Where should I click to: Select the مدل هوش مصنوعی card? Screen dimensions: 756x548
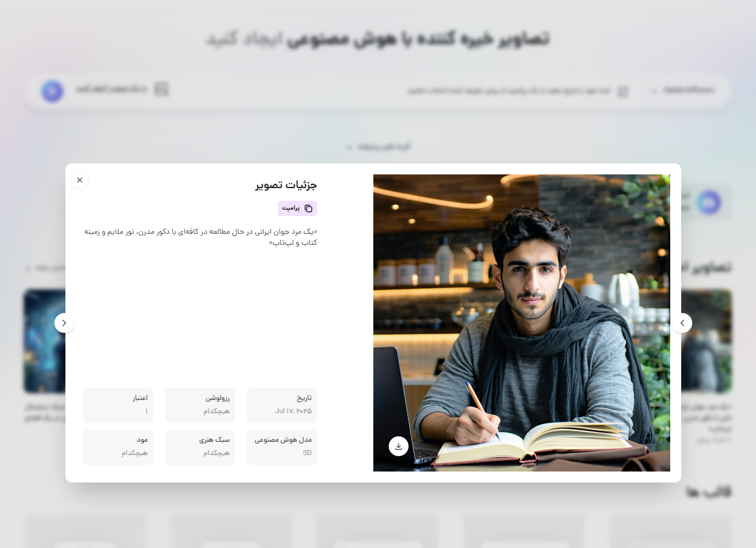click(x=282, y=447)
